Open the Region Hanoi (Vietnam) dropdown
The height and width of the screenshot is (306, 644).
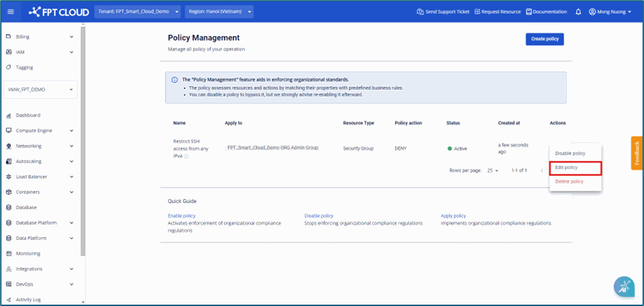click(x=219, y=12)
